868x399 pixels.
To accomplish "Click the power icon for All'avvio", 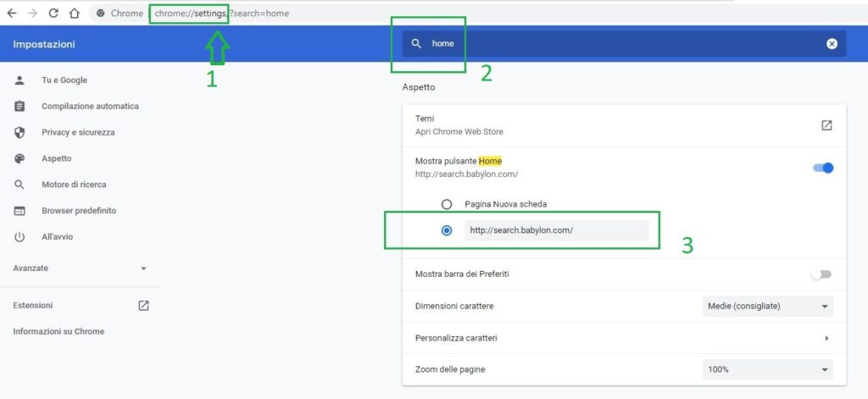I will coord(19,237).
